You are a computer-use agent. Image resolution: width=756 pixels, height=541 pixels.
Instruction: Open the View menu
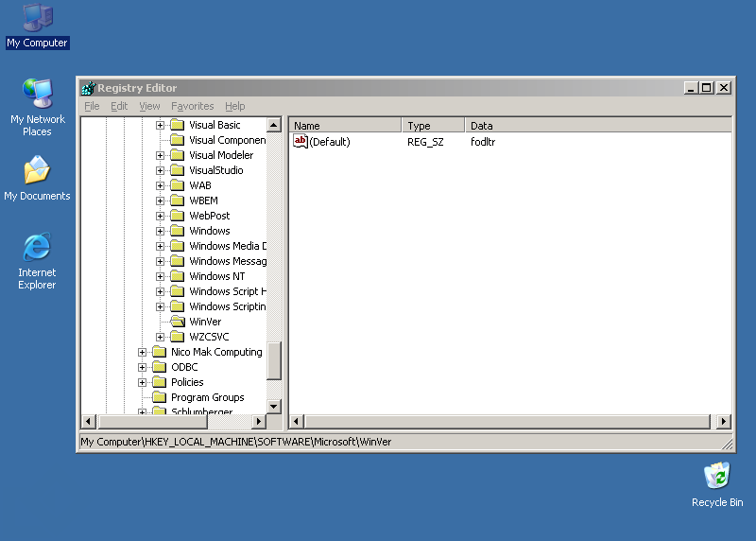click(149, 106)
